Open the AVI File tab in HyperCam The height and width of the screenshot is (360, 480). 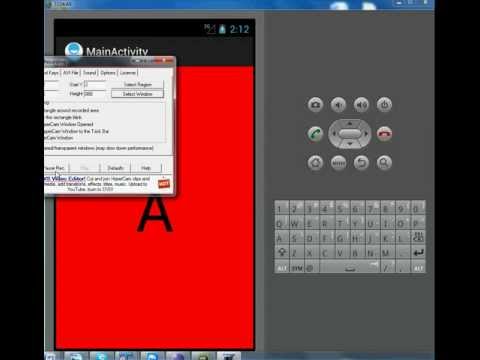[71, 73]
